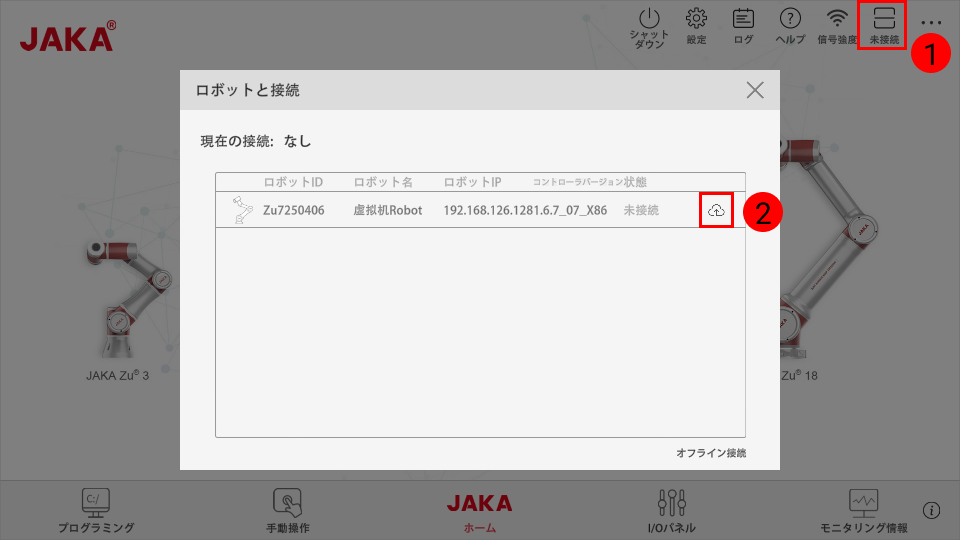Select robot name 虚拟机Robot
Screen dimensions: 960x540
[388, 210]
